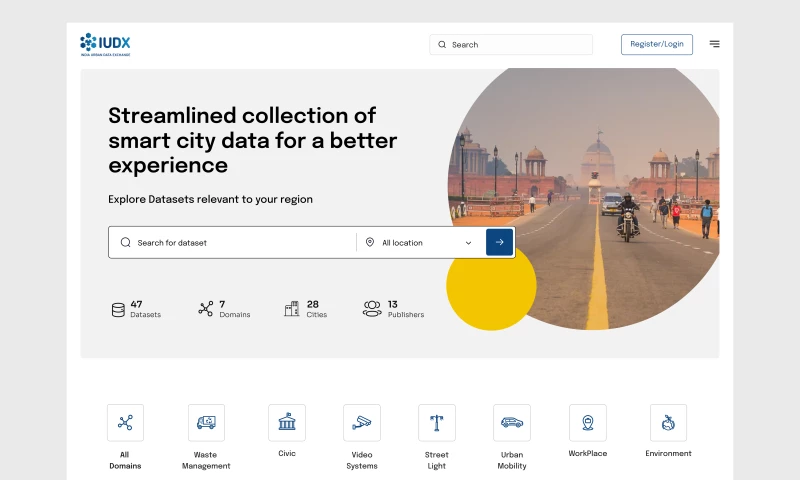Open the 7 Domains statistic
Screen dimensions: 800x480
click(224, 309)
